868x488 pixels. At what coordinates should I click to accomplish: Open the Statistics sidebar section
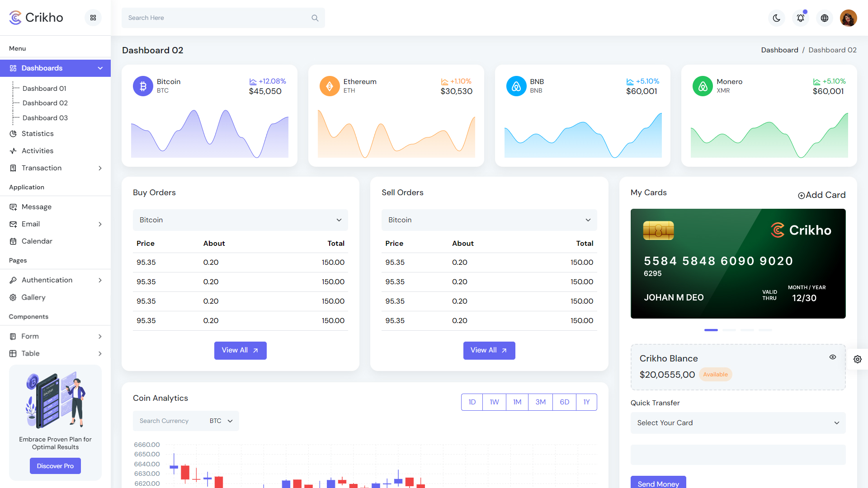click(38, 134)
